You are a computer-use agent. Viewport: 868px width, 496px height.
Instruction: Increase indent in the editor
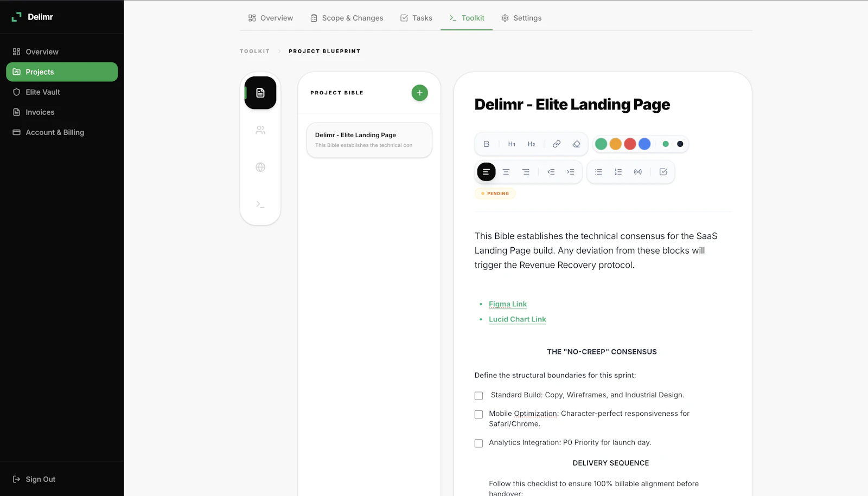(x=571, y=172)
